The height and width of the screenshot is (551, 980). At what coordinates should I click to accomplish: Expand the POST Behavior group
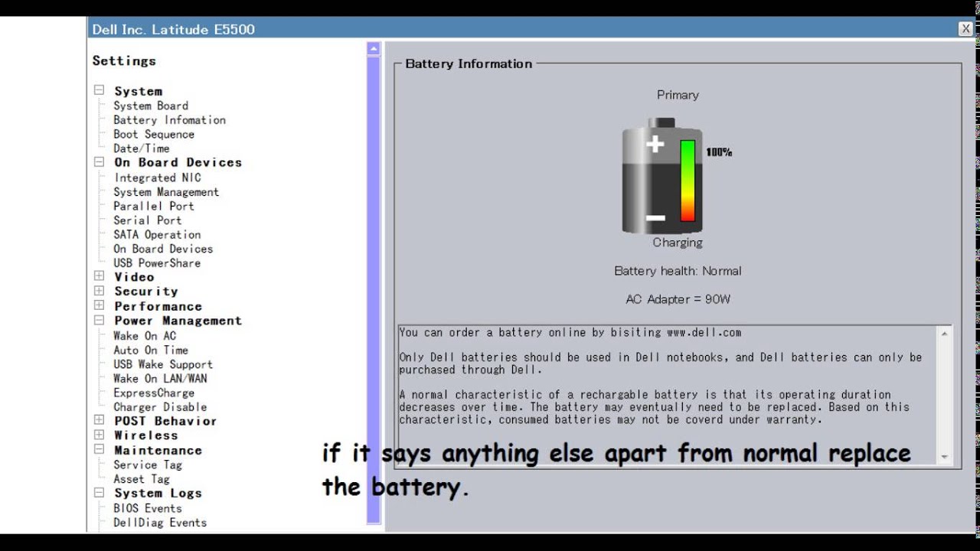[99, 420]
